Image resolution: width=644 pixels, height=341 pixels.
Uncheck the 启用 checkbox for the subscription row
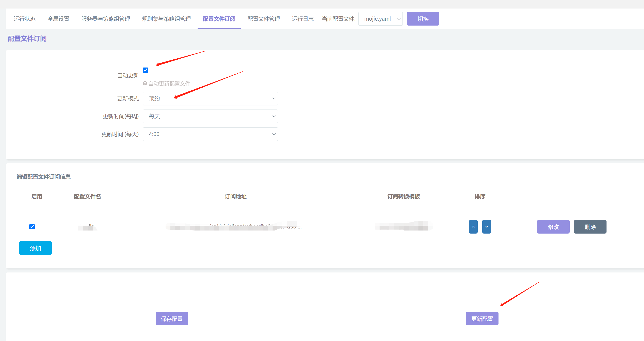click(32, 226)
